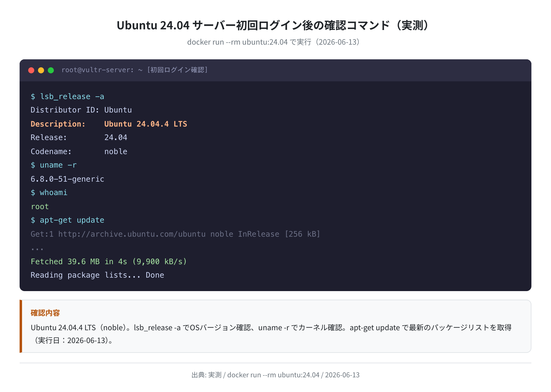The height and width of the screenshot is (392, 551).
Task: Click the Release: 24.04 output line
Action: point(79,138)
